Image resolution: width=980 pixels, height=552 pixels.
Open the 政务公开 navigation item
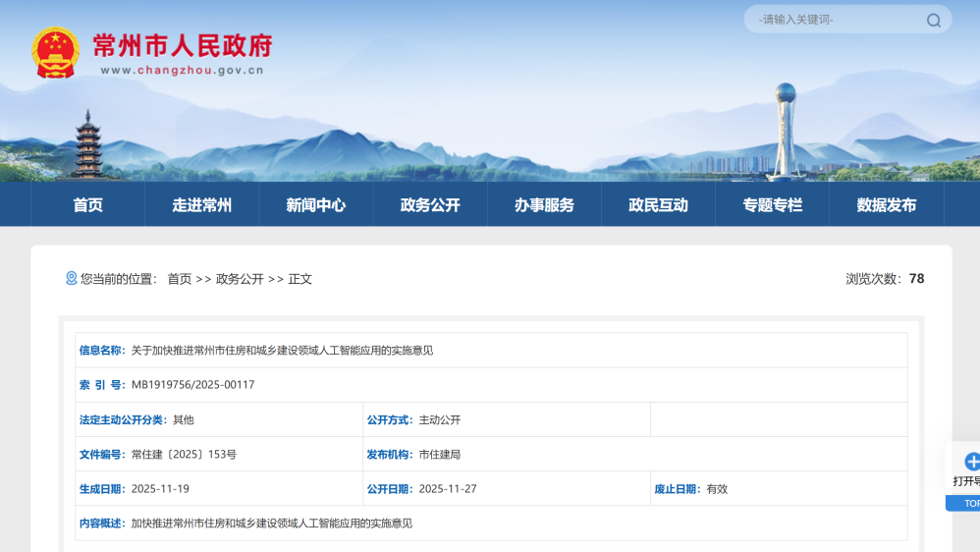(x=429, y=205)
